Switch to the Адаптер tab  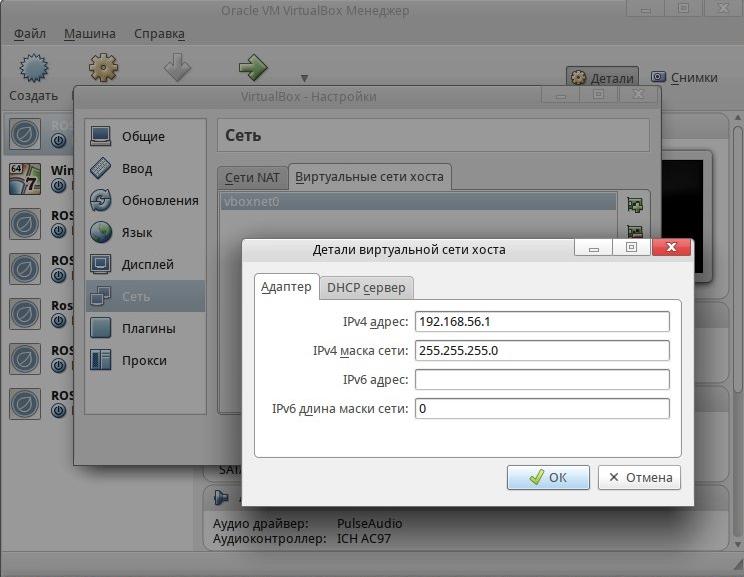pos(286,287)
